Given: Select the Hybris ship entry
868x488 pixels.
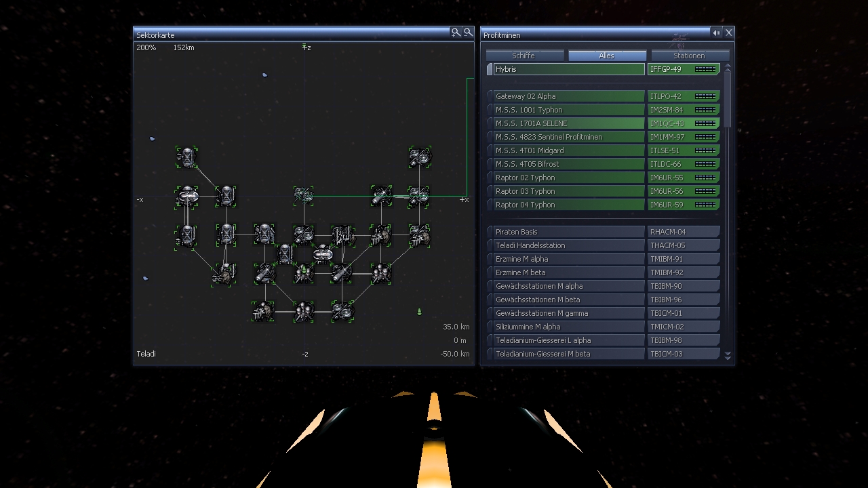Looking at the screenshot, I should point(568,69).
